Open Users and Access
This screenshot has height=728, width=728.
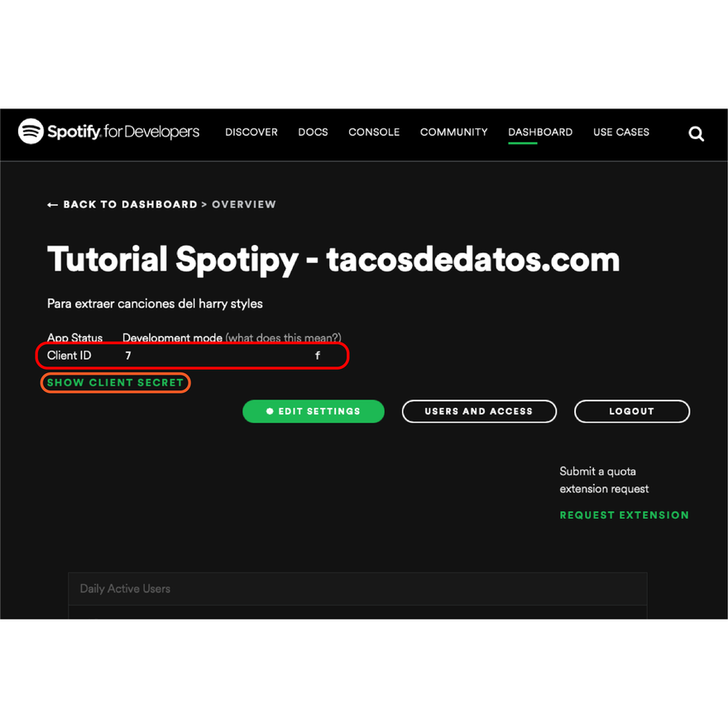click(479, 411)
